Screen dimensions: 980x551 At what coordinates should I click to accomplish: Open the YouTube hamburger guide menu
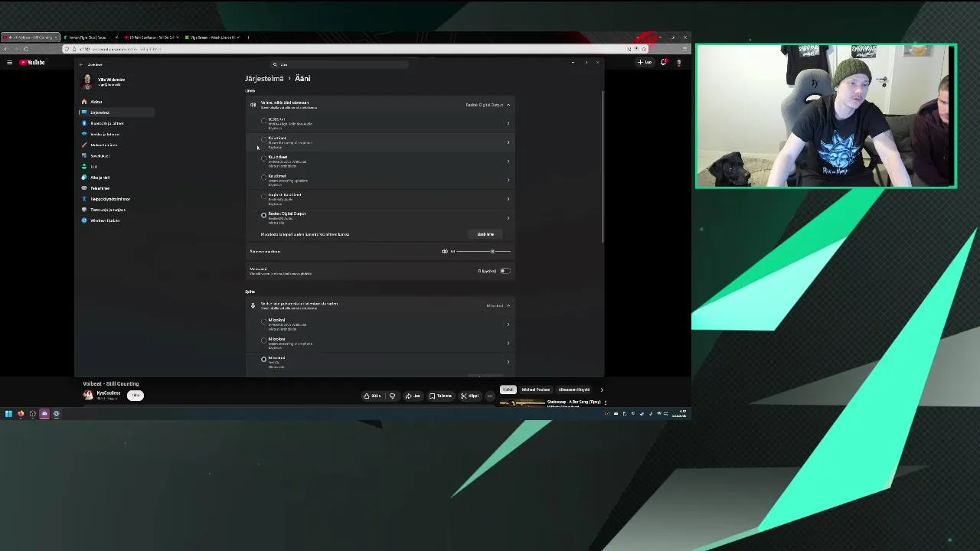pyautogui.click(x=9, y=62)
